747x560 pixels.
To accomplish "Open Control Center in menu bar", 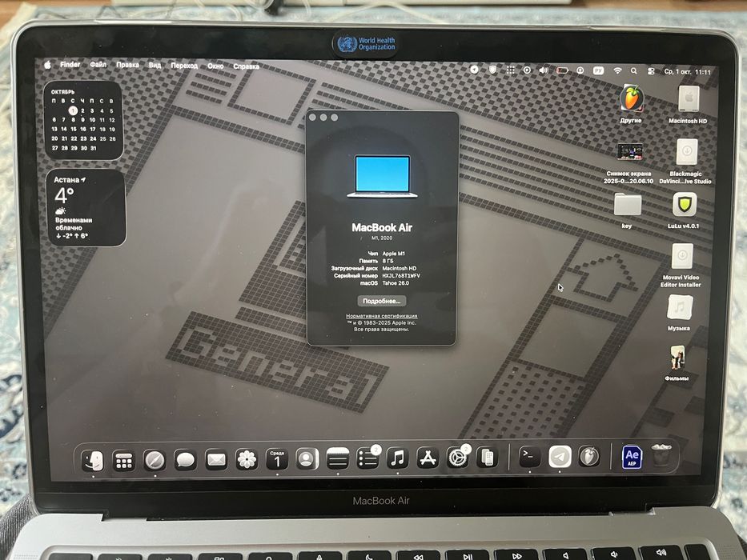I will (651, 71).
